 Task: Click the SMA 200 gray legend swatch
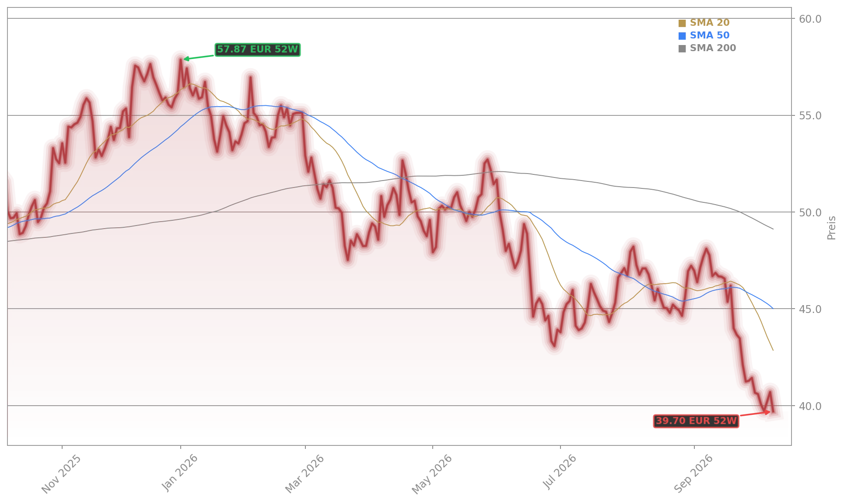682,49
